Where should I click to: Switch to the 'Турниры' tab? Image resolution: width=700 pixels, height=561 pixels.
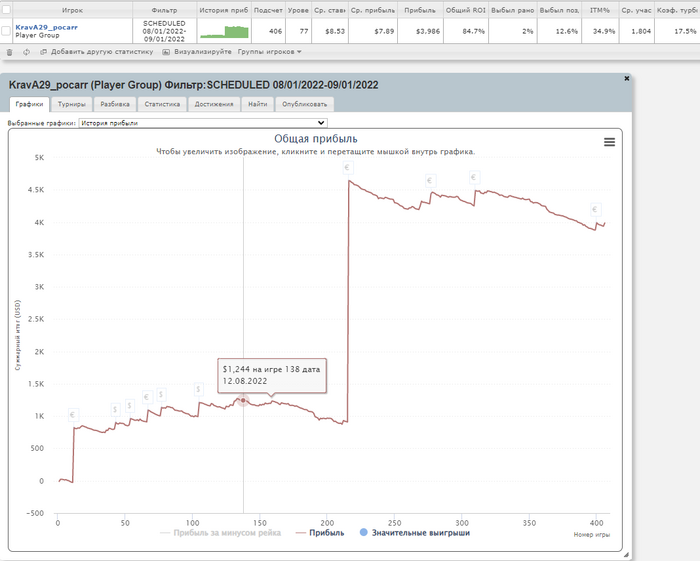pos(71,104)
